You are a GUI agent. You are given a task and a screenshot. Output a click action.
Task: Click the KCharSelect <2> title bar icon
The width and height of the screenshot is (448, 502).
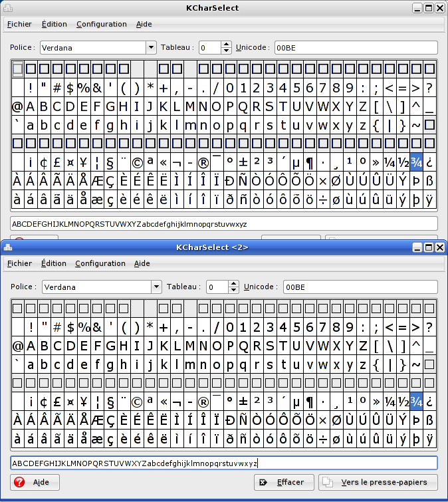point(8,247)
